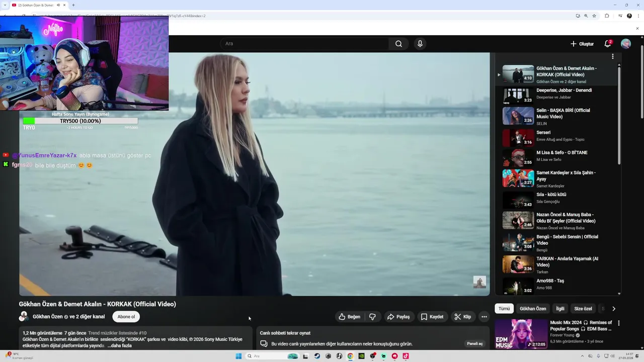644x362 pixels.
Task: Click into the Ara search field
Action: [304, 44]
